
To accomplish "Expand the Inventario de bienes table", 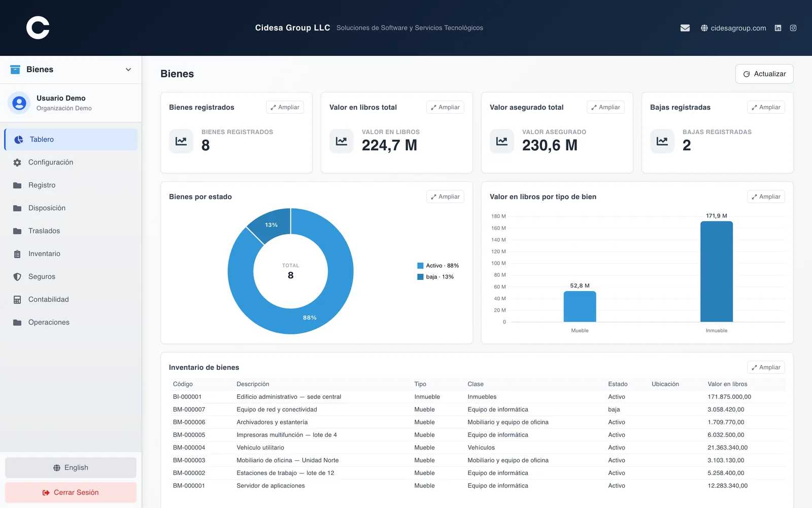I will (x=766, y=367).
